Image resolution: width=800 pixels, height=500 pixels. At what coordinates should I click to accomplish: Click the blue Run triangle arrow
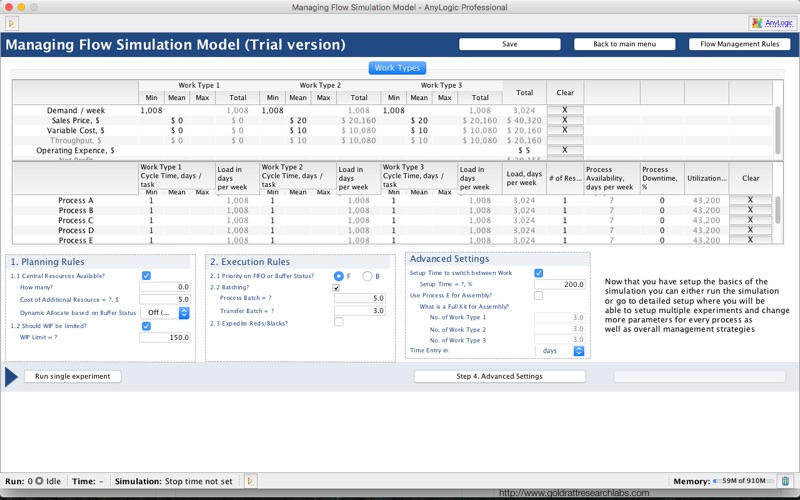tap(11, 377)
